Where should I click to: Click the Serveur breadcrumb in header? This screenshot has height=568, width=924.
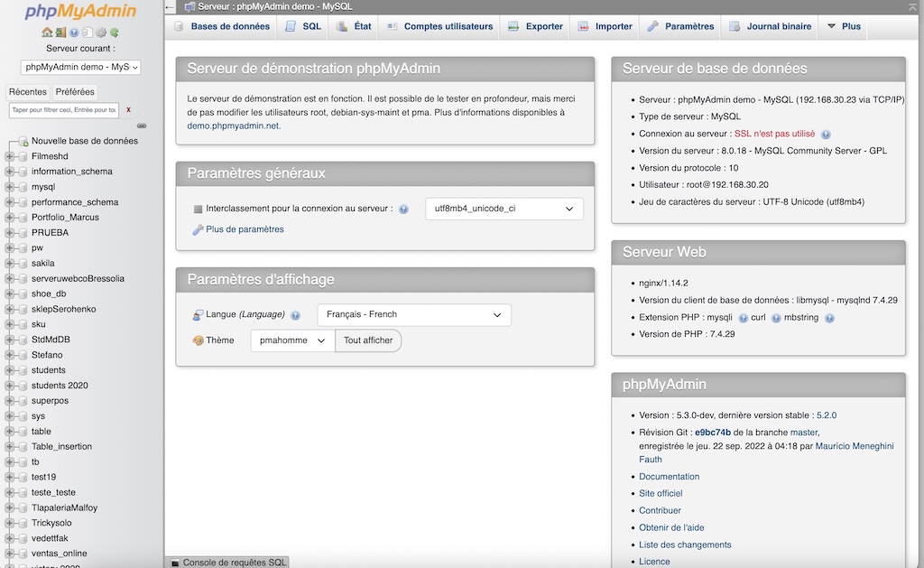pos(274,7)
